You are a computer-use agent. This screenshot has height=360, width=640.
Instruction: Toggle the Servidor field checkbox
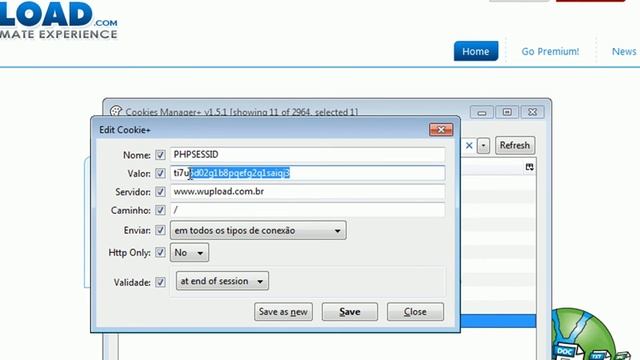point(160,192)
